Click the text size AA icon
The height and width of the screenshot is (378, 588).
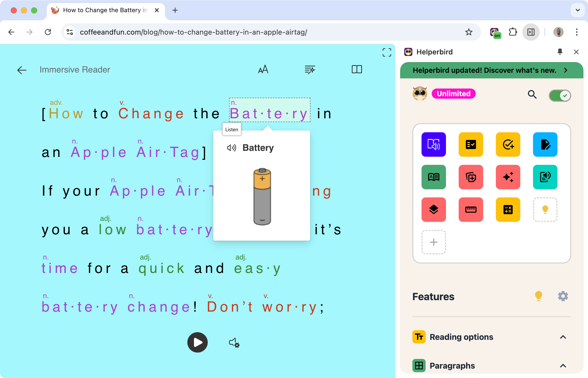pyautogui.click(x=263, y=69)
